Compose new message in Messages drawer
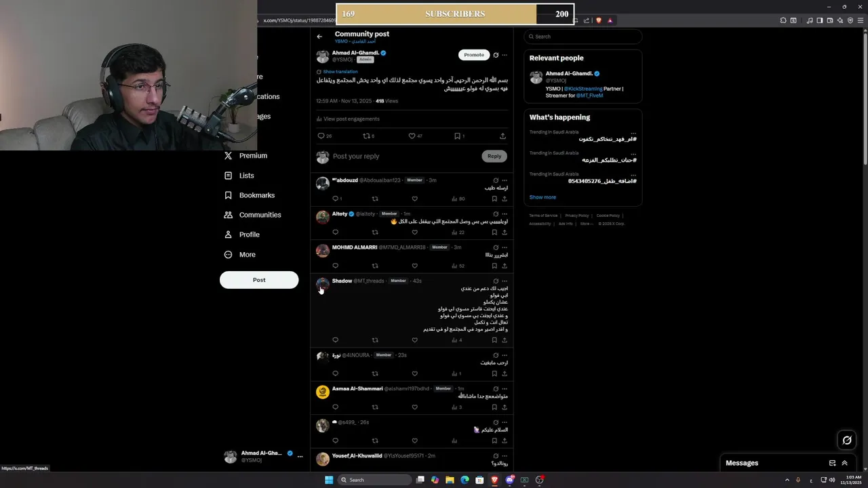This screenshot has height=488, width=868. (x=832, y=463)
